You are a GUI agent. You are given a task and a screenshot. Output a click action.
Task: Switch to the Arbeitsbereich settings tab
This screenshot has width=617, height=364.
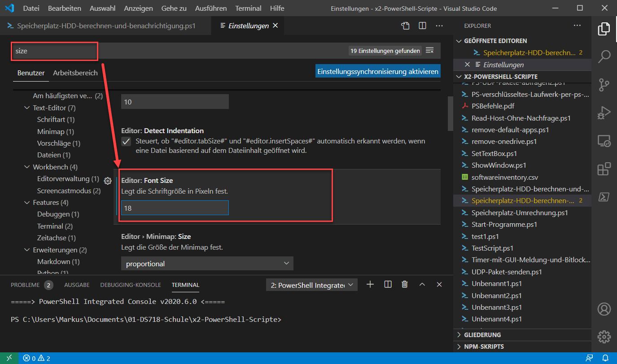pyautogui.click(x=74, y=73)
